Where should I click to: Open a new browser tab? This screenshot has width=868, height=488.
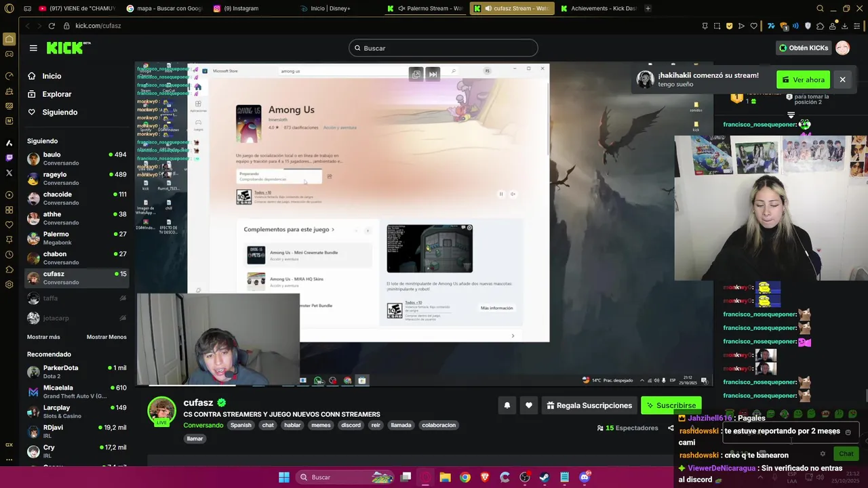tap(648, 8)
